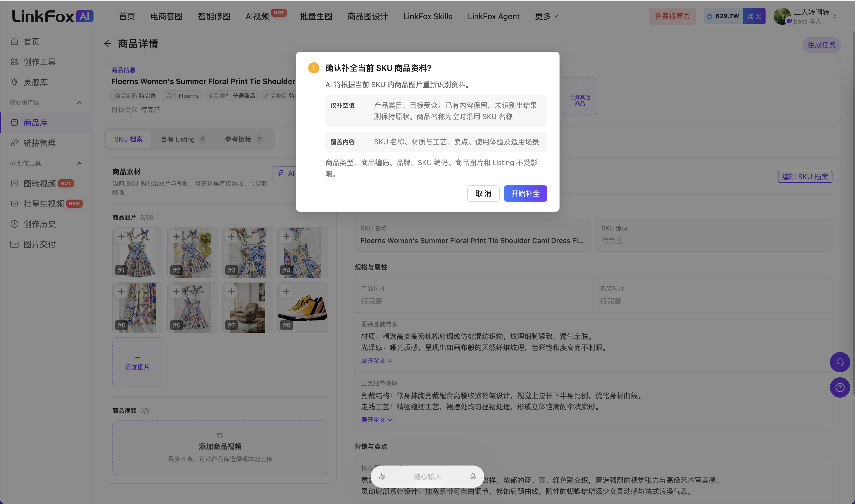Select sneaker image thumbnail #8
Viewport: 855px width, 504px height.
[303, 308]
